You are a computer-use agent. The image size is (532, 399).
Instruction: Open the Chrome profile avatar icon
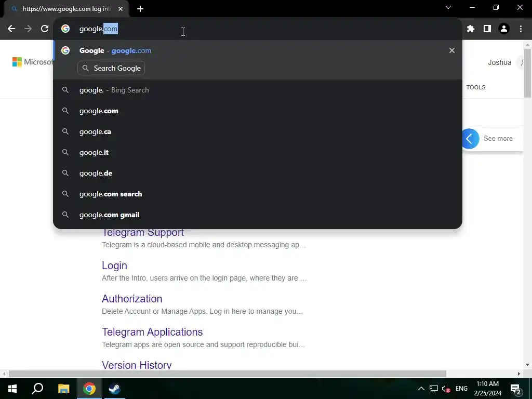[504, 29]
